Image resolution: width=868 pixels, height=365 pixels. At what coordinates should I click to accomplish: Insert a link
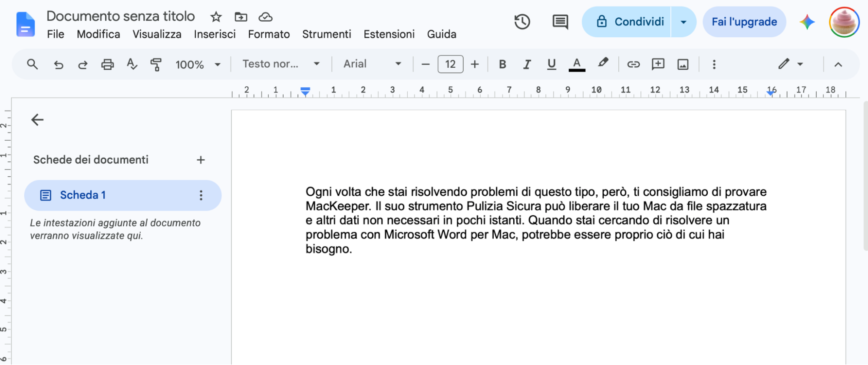[634, 64]
